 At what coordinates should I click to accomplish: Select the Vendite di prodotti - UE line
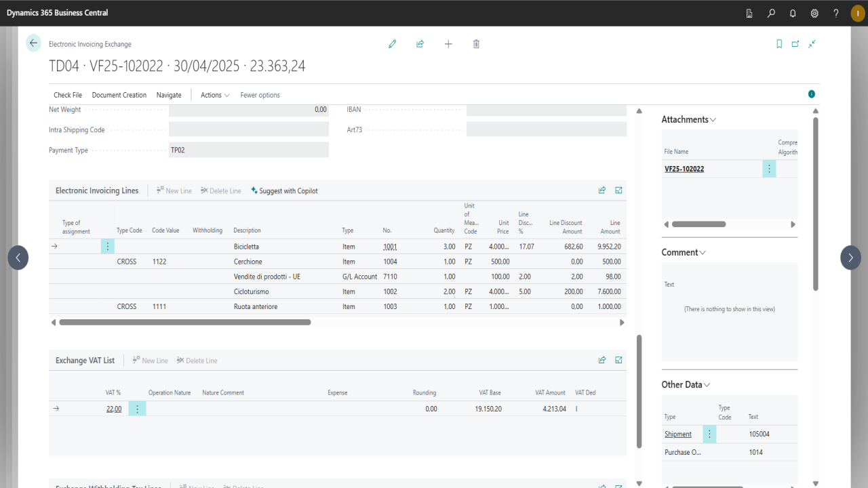tap(267, 277)
